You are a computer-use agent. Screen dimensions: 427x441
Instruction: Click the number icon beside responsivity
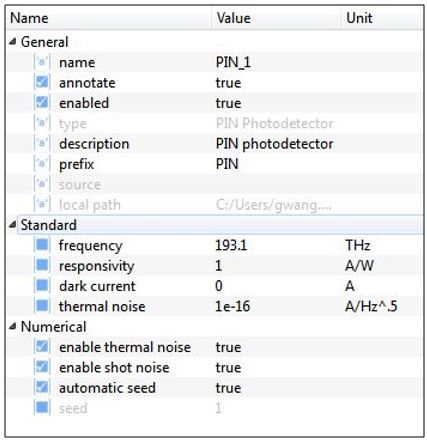[x=42, y=266]
